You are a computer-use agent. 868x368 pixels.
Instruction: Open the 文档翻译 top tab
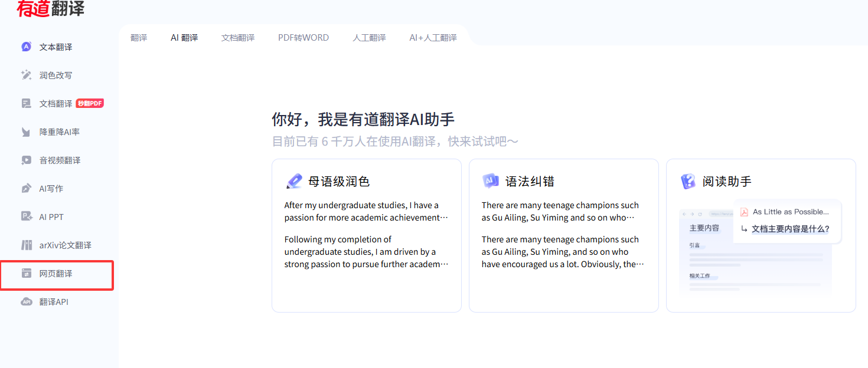point(238,38)
